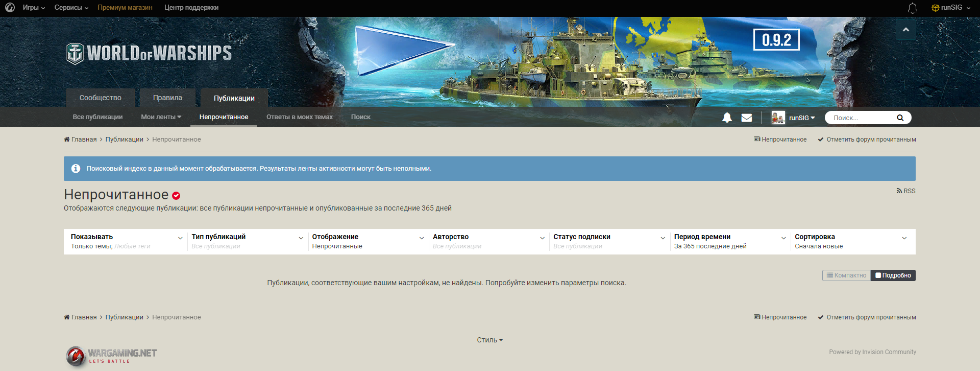
Task: Click the top Главная breadcrumb
Action: (80, 140)
